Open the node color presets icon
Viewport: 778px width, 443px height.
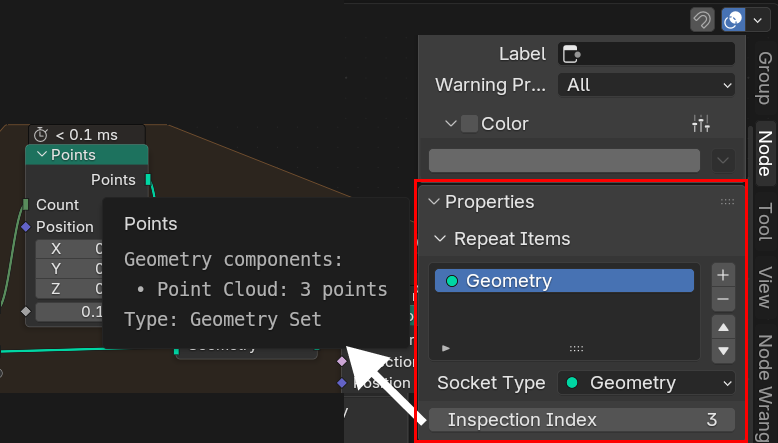click(701, 124)
